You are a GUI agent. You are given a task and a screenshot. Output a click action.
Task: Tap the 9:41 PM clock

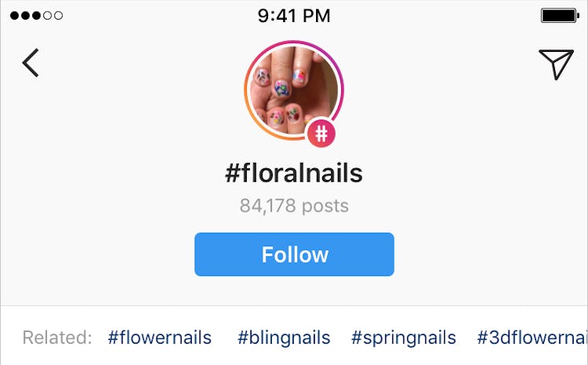pyautogui.click(x=294, y=15)
